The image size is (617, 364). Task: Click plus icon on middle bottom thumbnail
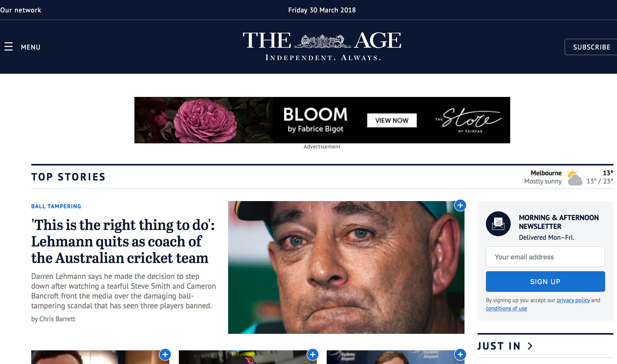tap(313, 355)
